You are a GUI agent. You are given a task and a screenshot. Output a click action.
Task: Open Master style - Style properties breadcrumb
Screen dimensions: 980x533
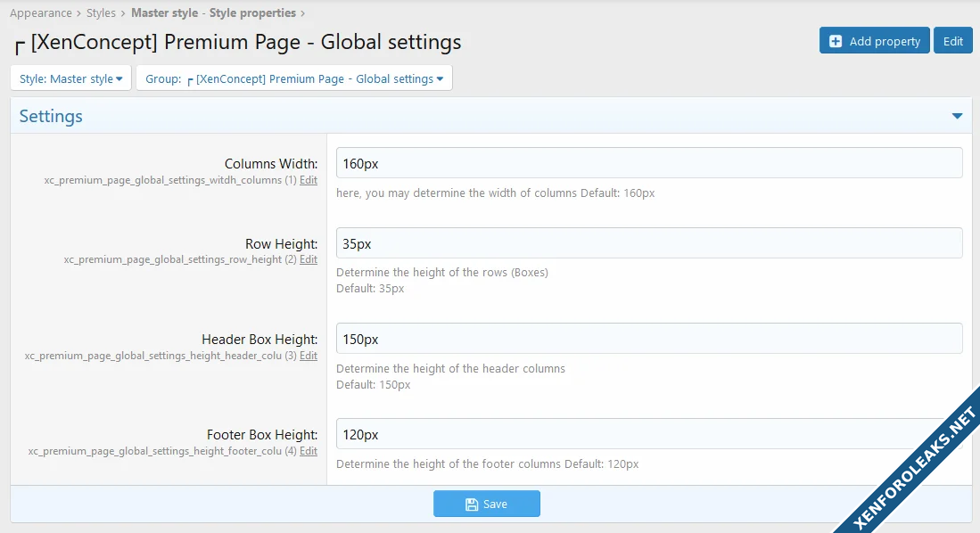213,13
